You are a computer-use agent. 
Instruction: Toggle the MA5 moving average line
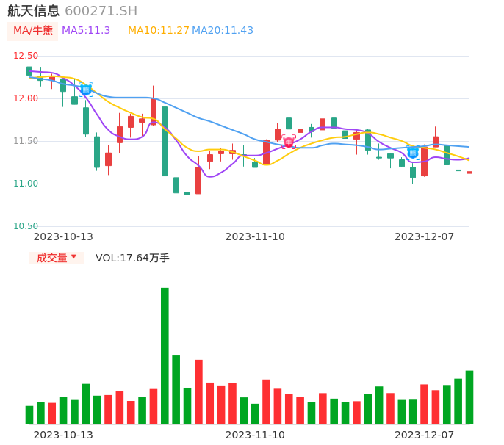point(86,31)
